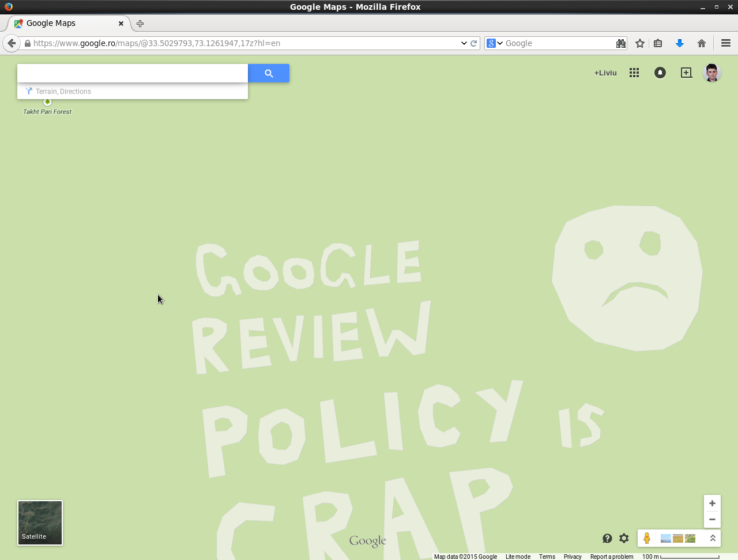
Task: Reload the page
Action: point(474,43)
